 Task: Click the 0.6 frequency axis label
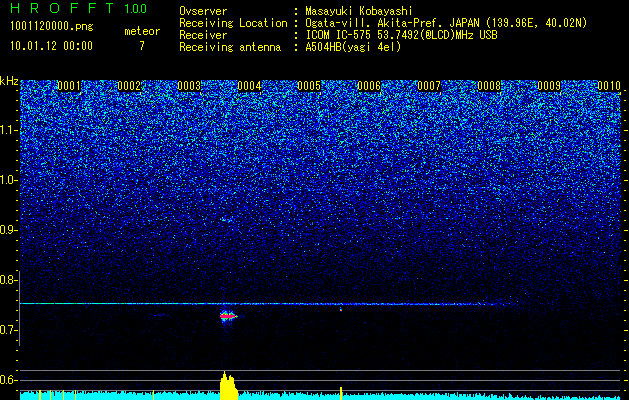(9, 380)
